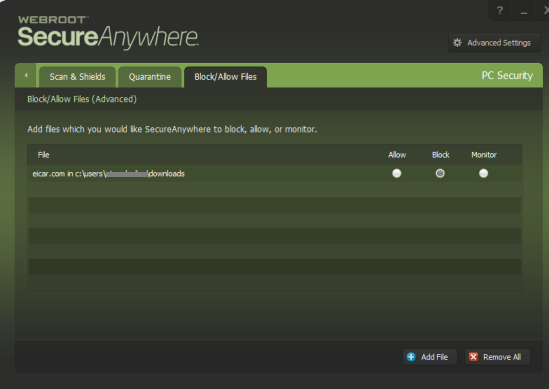This screenshot has height=389, width=549.
Task: Click the Block column header
Action: coord(440,155)
